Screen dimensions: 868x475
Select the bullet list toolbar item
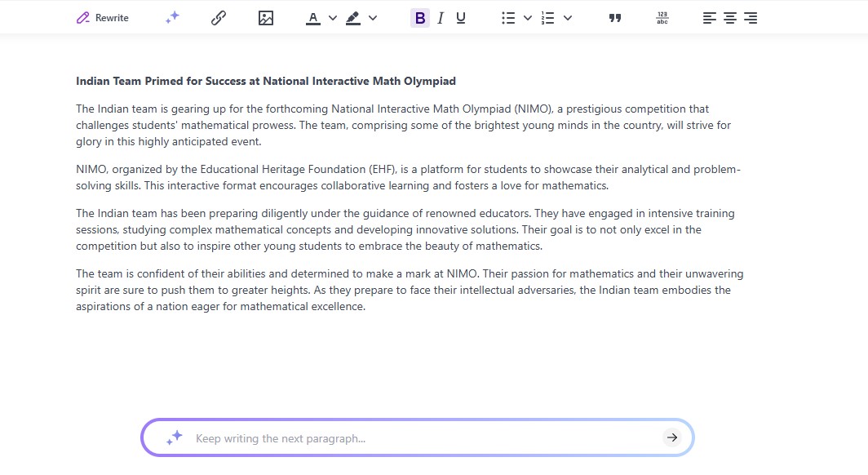pos(507,17)
